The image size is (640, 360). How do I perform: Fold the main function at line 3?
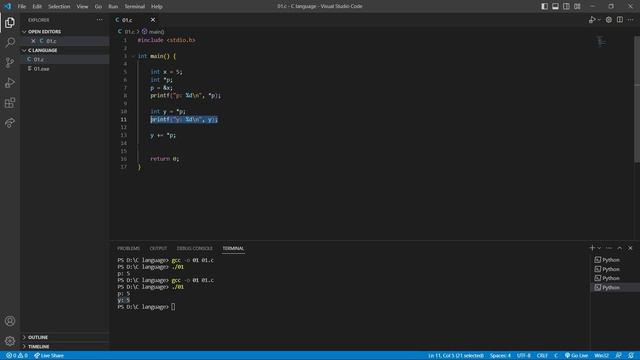(133, 56)
